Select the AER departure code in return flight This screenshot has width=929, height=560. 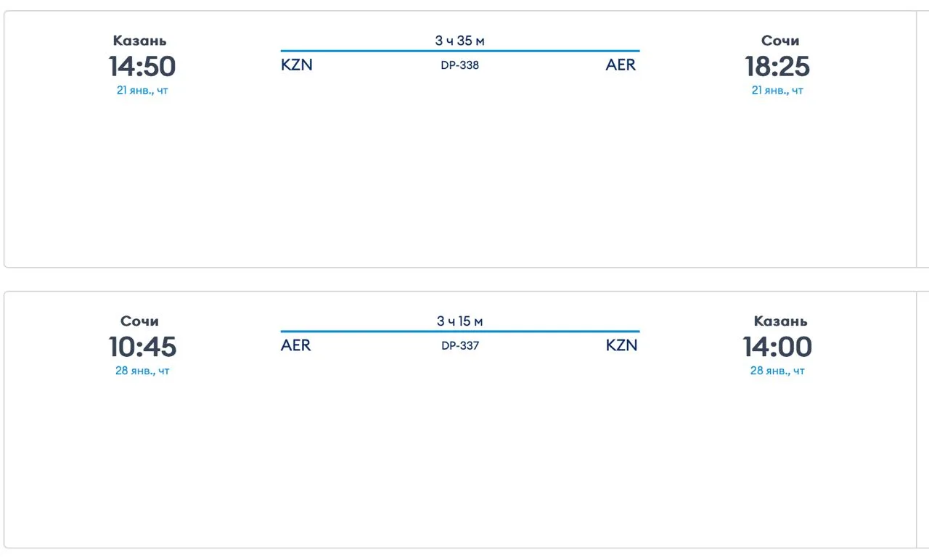pos(296,345)
